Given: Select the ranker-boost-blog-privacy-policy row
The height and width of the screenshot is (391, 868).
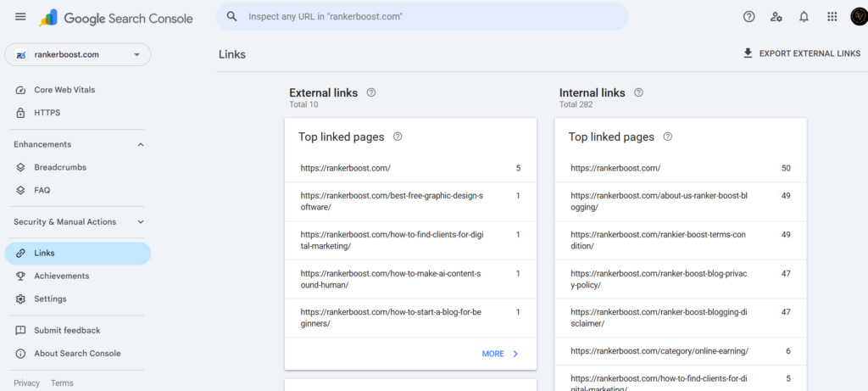Looking at the screenshot, I should click(681, 279).
